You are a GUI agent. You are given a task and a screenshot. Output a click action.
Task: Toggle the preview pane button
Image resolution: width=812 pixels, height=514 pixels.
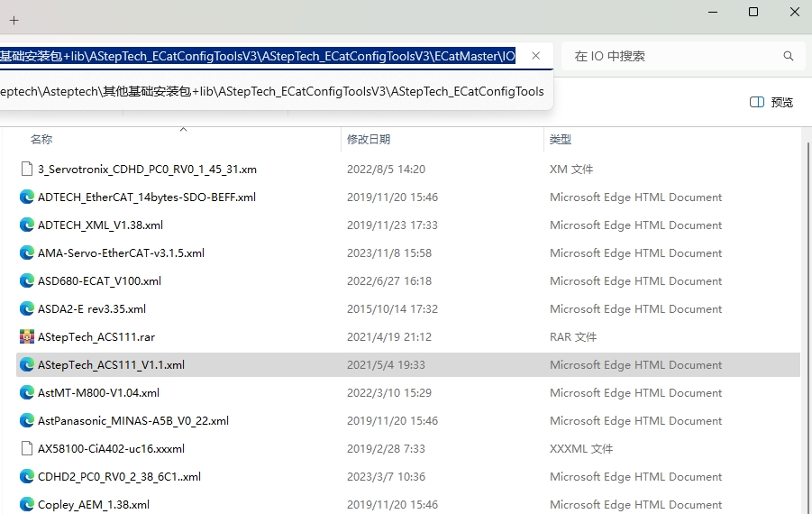coord(771,102)
